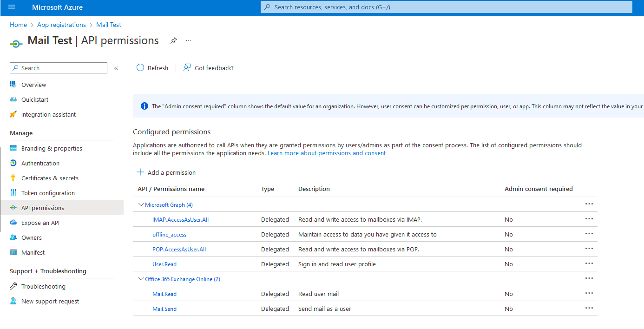Open ellipsis menu for Office 365 Exchange Online group

pyautogui.click(x=589, y=278)
